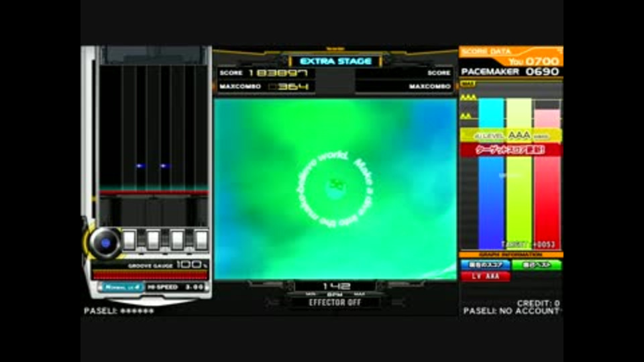644x362 pixels.
Task: Click the You 0700 score value
Action: pyautogui.click(x=534, y=62)
